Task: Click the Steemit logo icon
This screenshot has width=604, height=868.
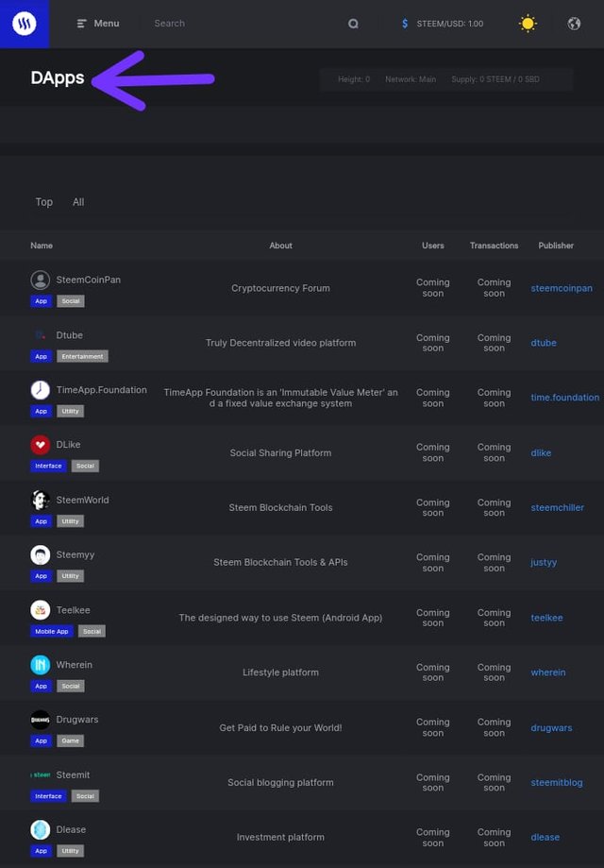Action: point(41,775)
